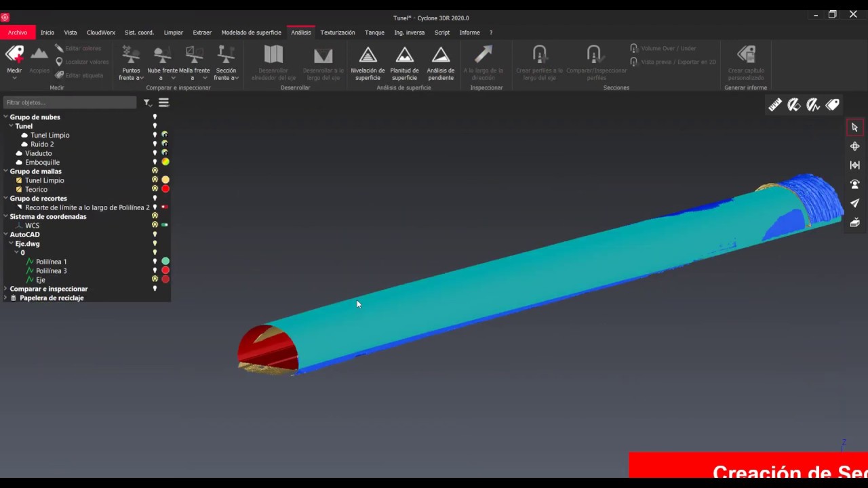Run Planitud de superficie analysis

[404, 62]
